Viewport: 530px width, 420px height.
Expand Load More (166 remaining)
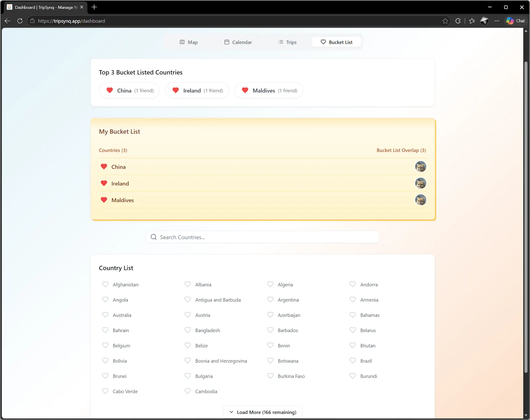pos(262,412)
